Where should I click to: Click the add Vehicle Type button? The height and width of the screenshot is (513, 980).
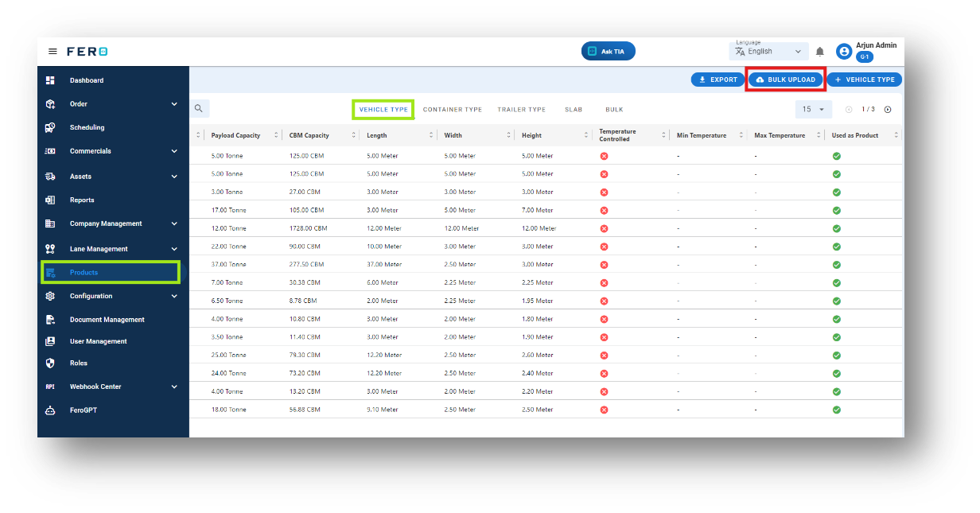pyautogui.click(x=865, y=80)
